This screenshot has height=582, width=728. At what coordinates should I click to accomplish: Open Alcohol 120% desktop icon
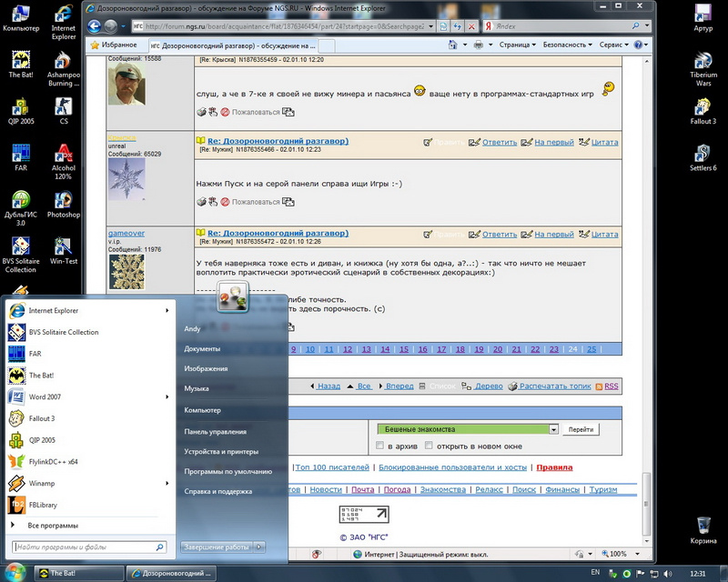(63, 162)
